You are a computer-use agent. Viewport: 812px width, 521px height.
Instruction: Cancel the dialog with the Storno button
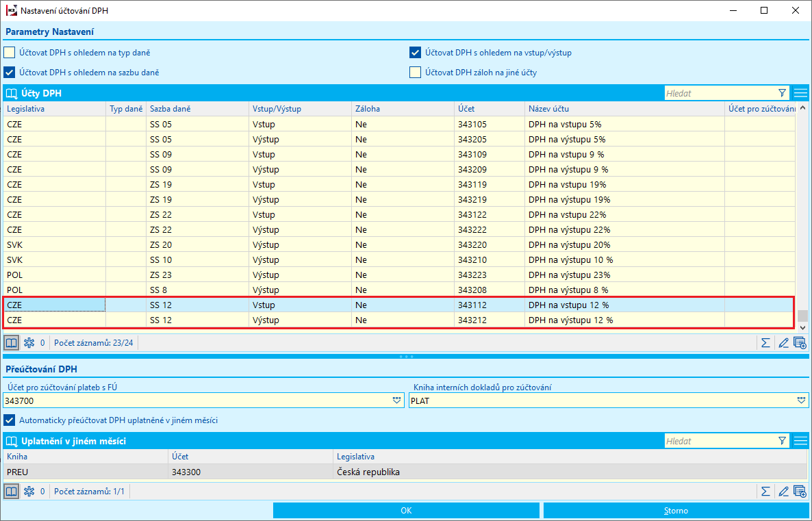(676, 511)
